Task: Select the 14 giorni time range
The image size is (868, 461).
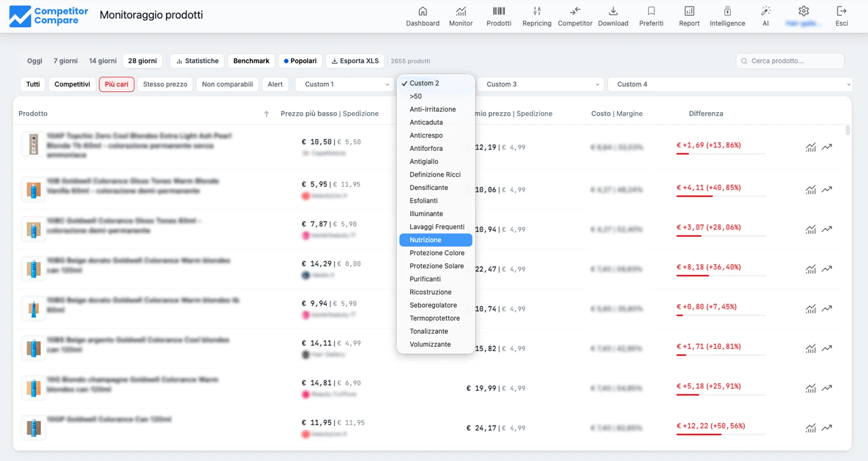Action: click(x=103, y=61)
